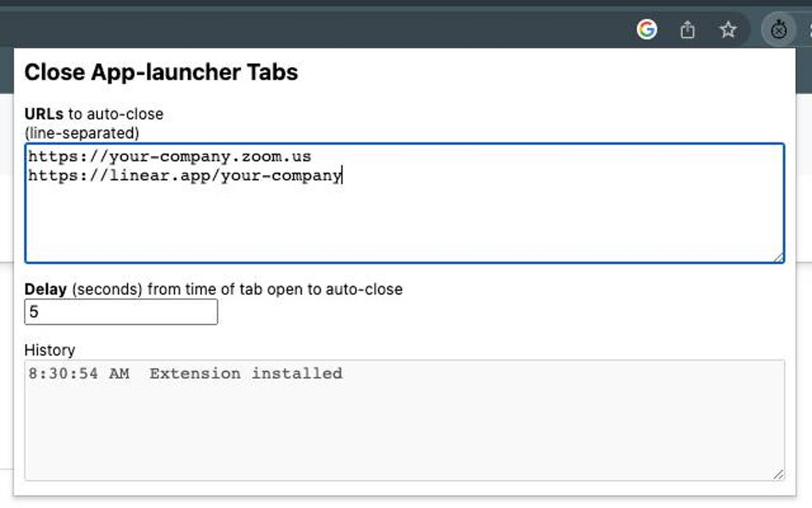Select the linear.app URL line
Viewport: 812px width, 508px height.
point(184,176)
